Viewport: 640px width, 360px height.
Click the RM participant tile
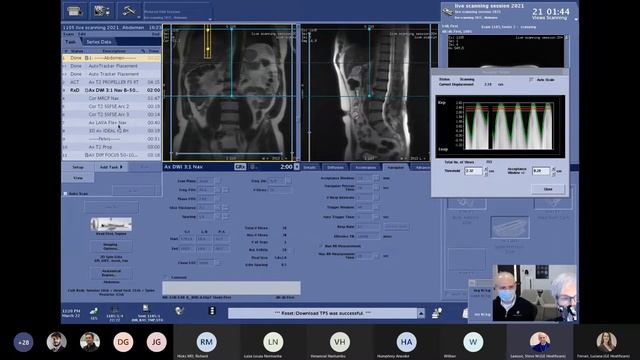(x=207, y=342)
